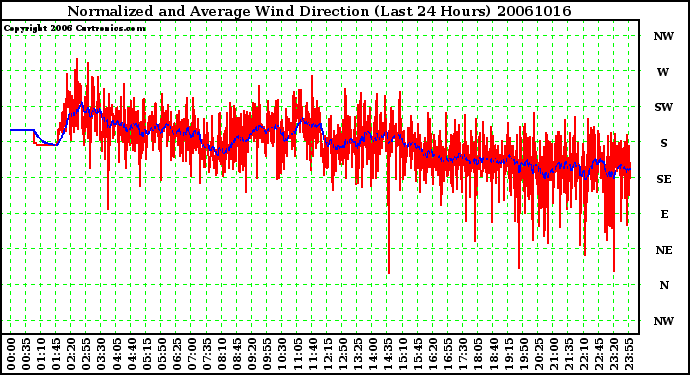Click the 02:20 time axis label
The image size is (690, 375).
point(71,354)
